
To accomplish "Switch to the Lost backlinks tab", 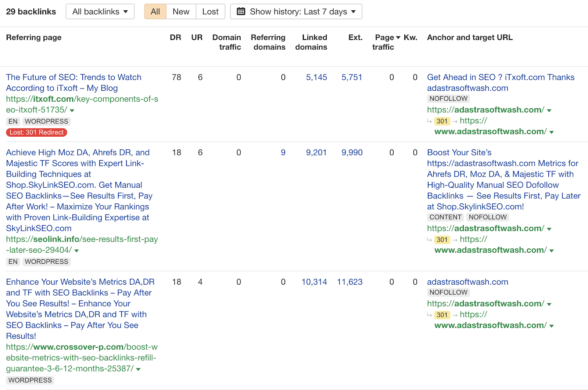I will (211, 11).
